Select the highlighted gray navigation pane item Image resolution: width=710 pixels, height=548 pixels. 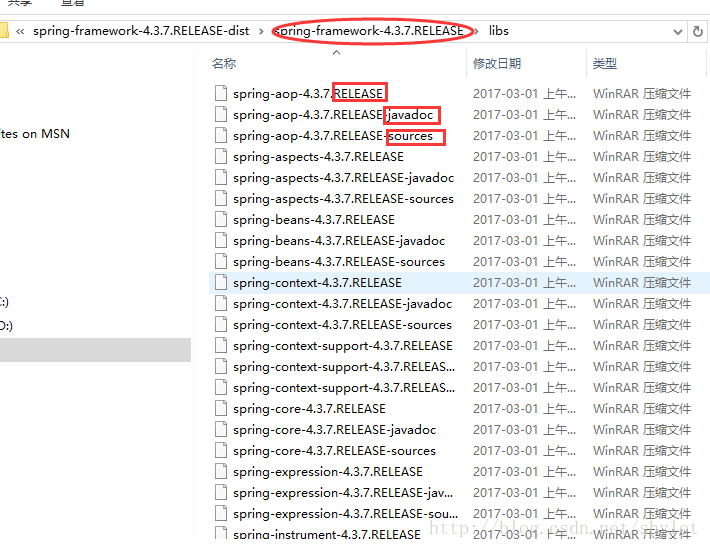(95, 350)
